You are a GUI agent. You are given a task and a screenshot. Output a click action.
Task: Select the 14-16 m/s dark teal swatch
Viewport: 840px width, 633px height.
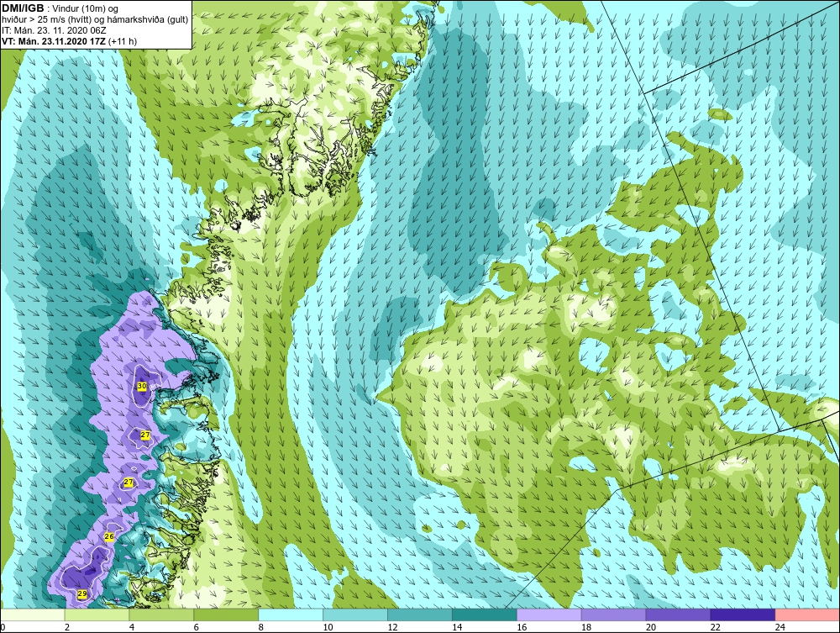coord(485,615)
